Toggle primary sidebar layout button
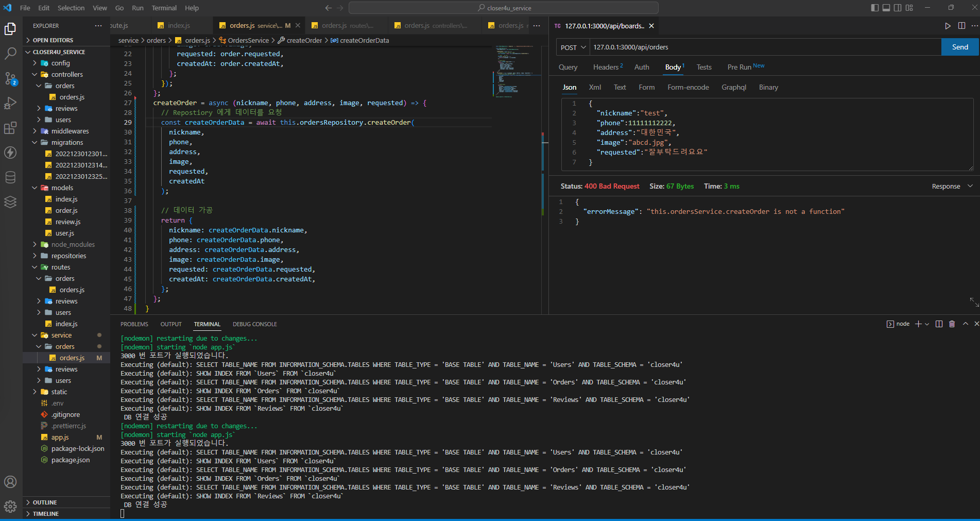This screenshot has width=980, height=521. point(874,8)
